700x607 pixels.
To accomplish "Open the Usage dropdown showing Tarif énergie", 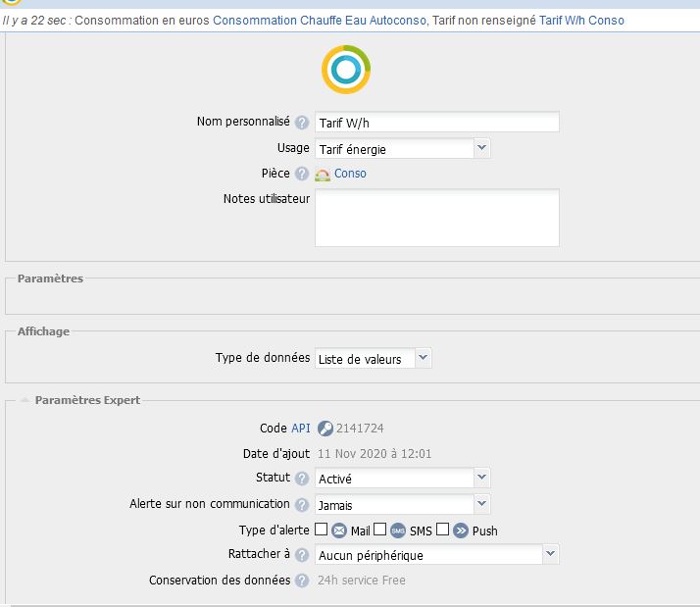I will (x=403, y=149).
